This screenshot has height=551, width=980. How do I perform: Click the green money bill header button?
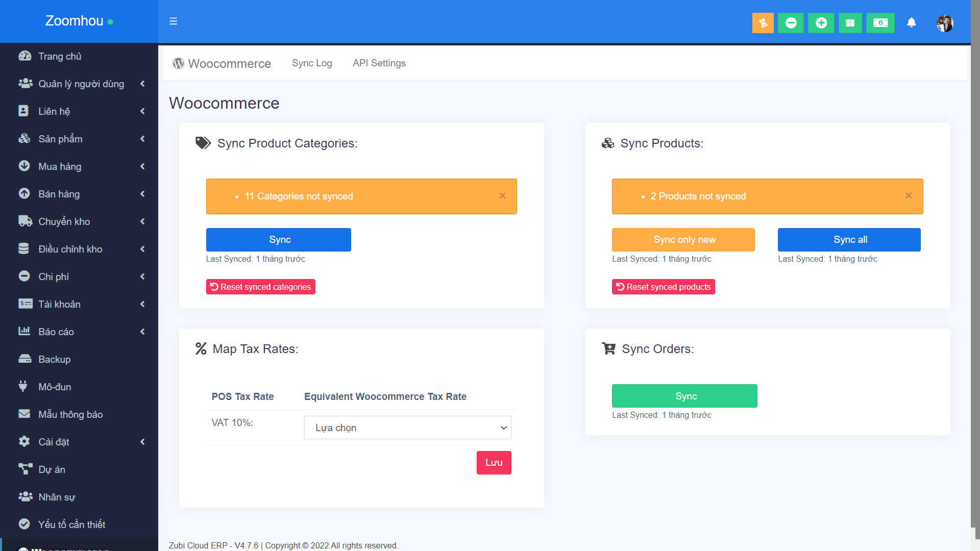(x=880, y=23)
